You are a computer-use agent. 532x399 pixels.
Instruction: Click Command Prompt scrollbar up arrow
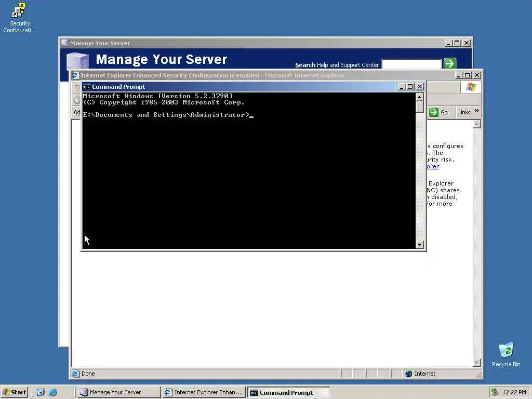point(420,97)
